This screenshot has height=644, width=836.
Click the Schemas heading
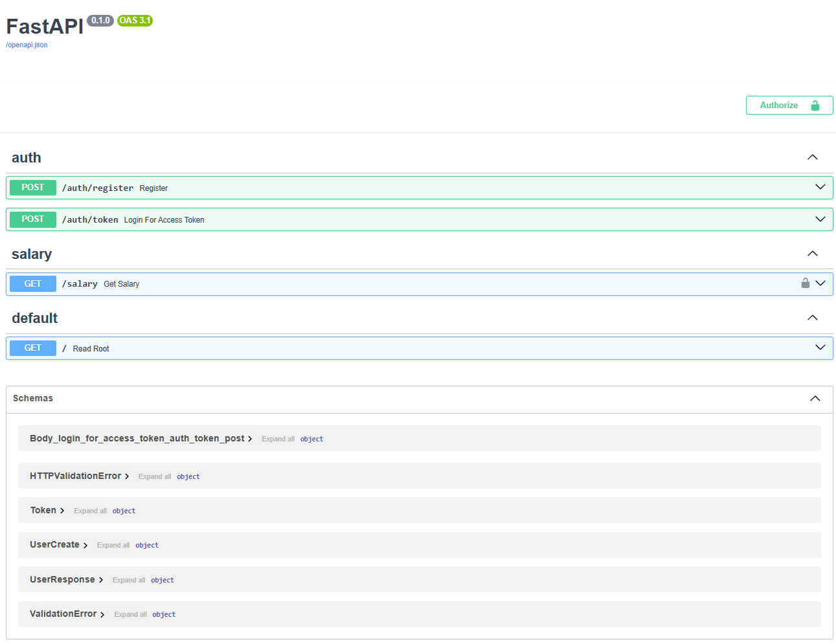click(33, 399)
